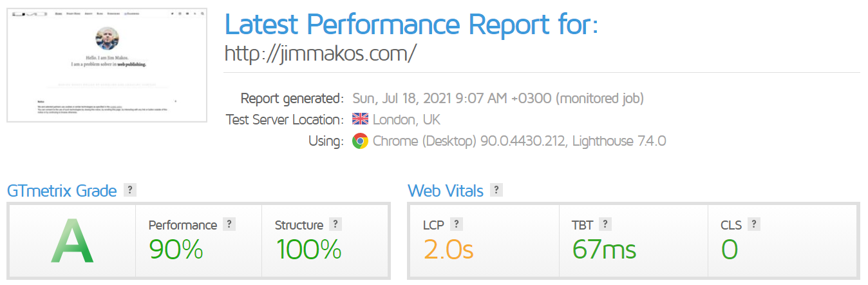Open the Performance score help question mark

pyautogui.click(x=229, y=224)
